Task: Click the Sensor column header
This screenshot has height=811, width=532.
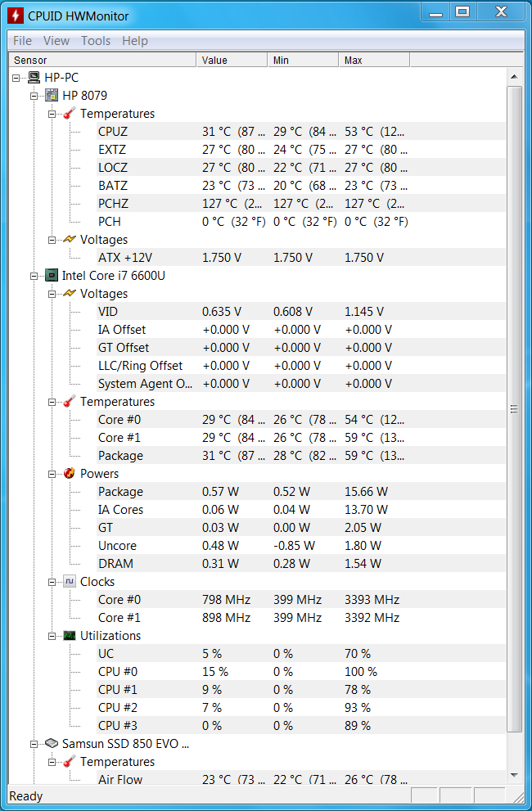Action: coord(102,60)
